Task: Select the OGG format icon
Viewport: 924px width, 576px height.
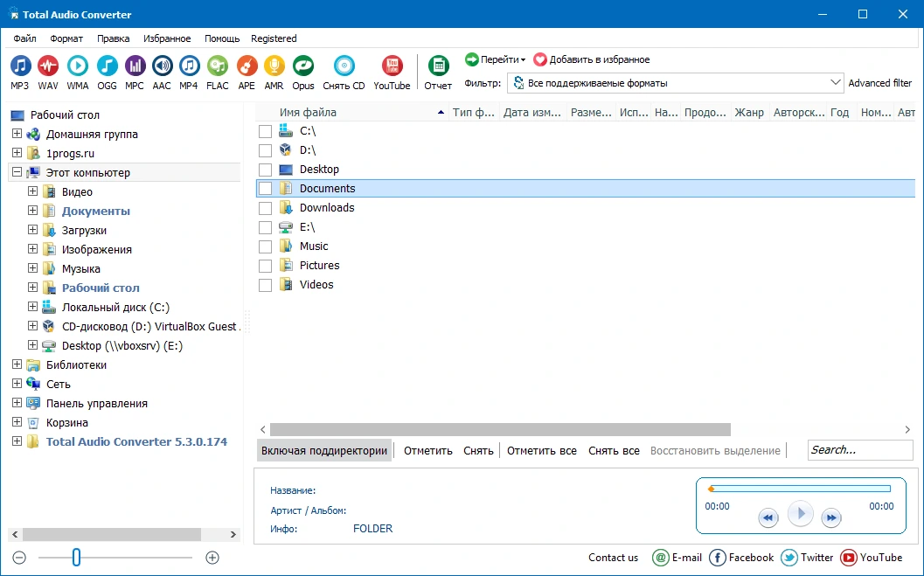Action: 108,66
